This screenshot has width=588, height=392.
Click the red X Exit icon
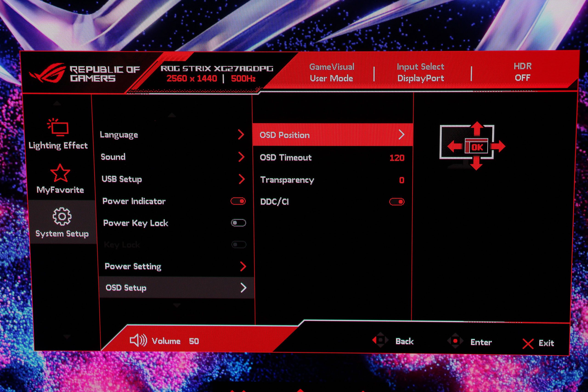(x=528, y=344)
